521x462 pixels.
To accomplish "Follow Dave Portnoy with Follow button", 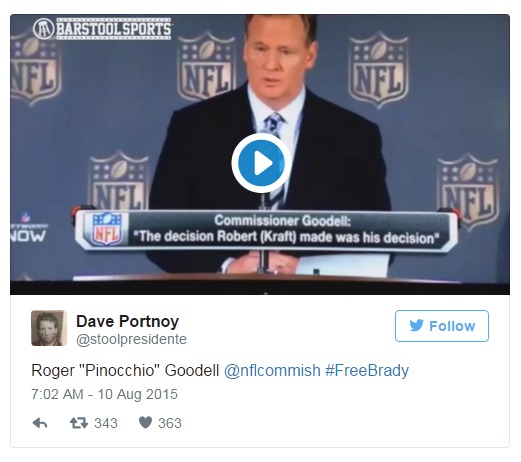I will [442, 326].
